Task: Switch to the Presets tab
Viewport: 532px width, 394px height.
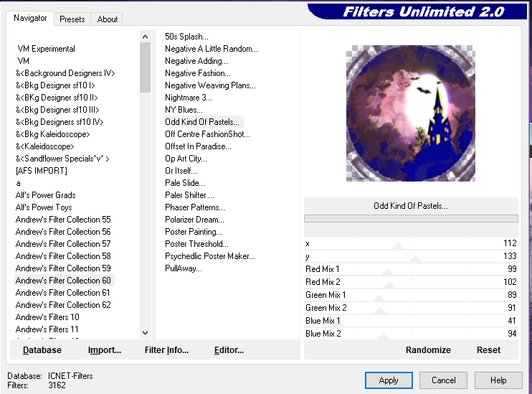Action: pos(72,19)
